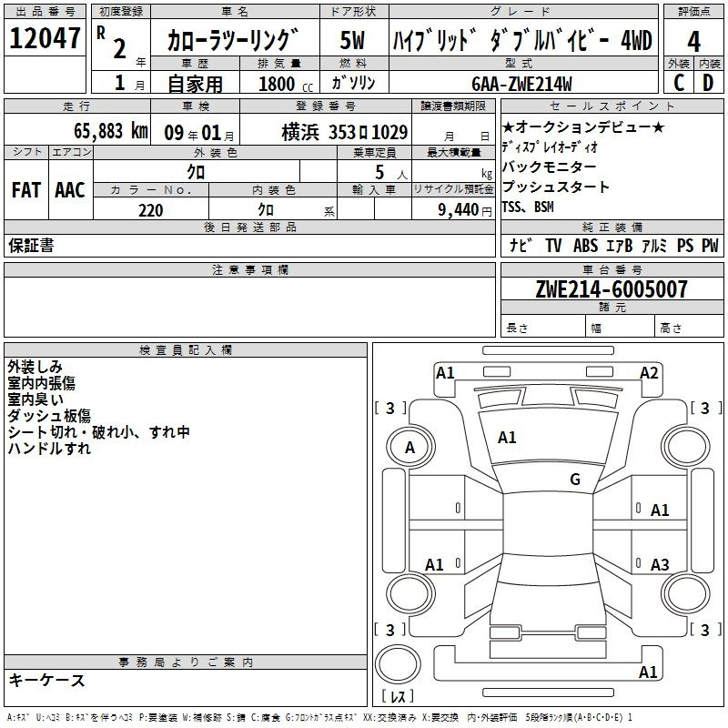Click the inspection expiry 09年01月
The image size is (728, 728).
(x=199, y=133)
